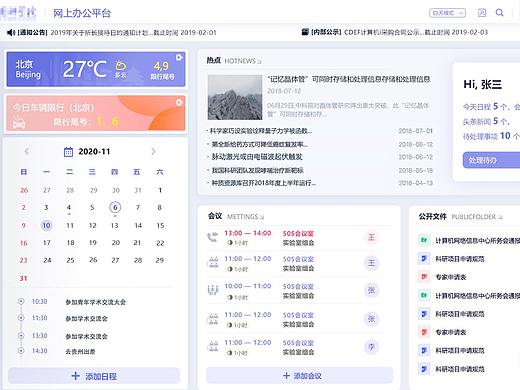Click the bookmark icon beside the search icon

click(482, 13)
